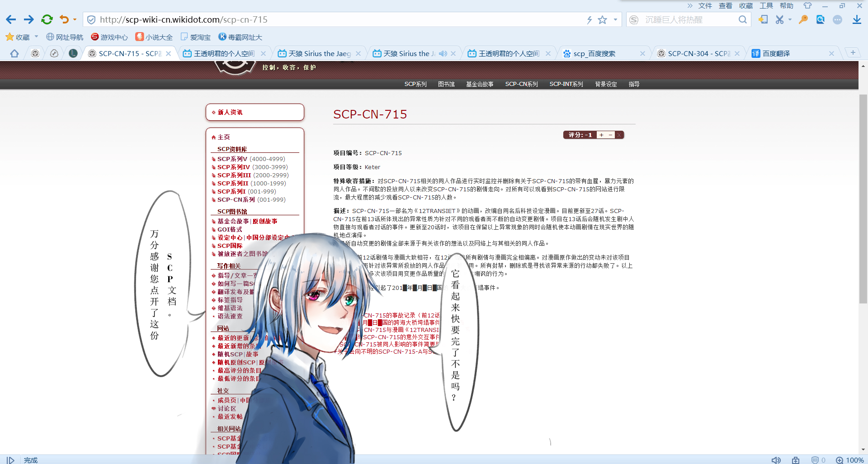Click the send-to-phone toolbar icon
Image resolution: width=868 pixels, height=464 pixels.
(x=763, y=19)
